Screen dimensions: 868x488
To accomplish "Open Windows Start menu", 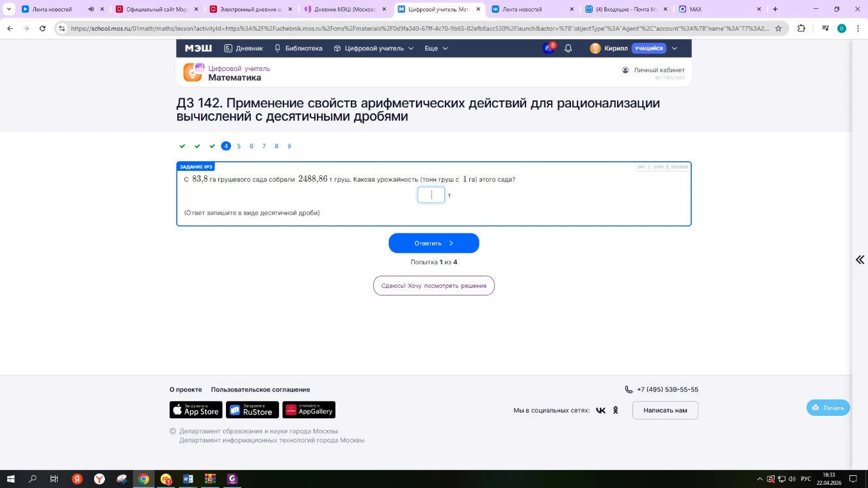I will pyautogui.click(x=11, y=479).
